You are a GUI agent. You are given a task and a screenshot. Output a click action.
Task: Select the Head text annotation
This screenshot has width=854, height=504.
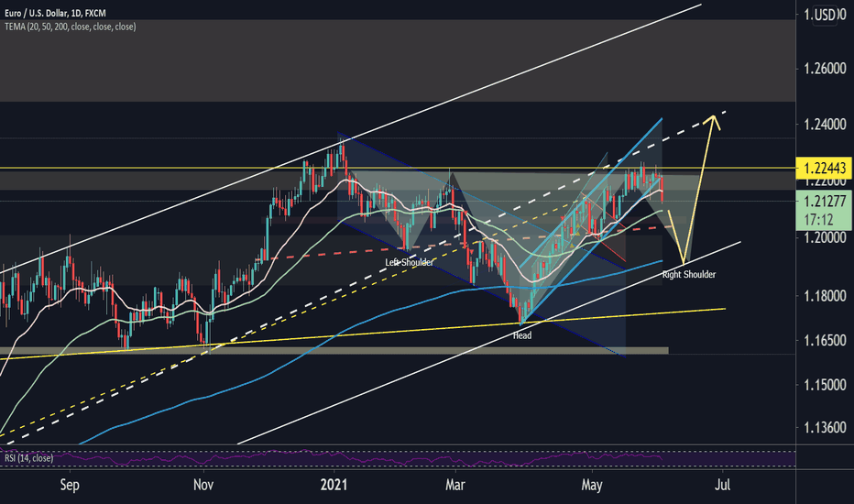point(521,335)
